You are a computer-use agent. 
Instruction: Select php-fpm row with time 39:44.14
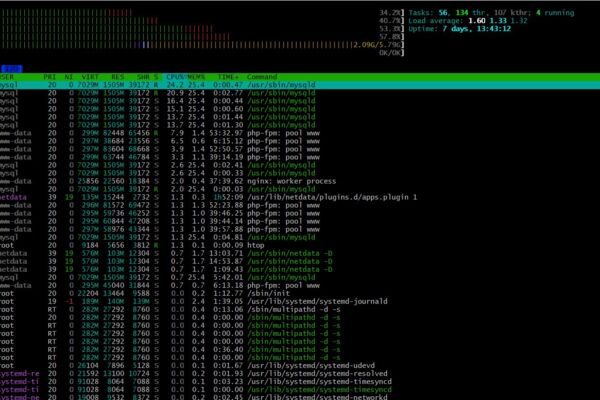[x=300, y=222]
